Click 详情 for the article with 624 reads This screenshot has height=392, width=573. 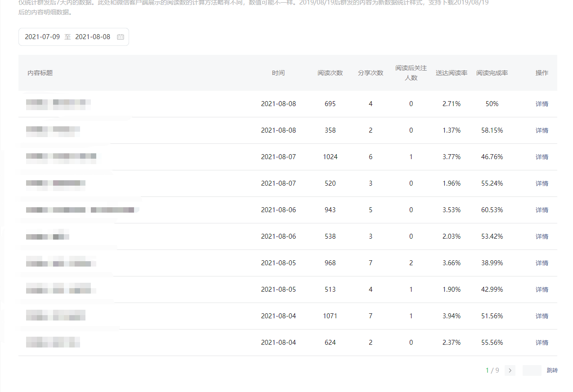click(542, 343)
